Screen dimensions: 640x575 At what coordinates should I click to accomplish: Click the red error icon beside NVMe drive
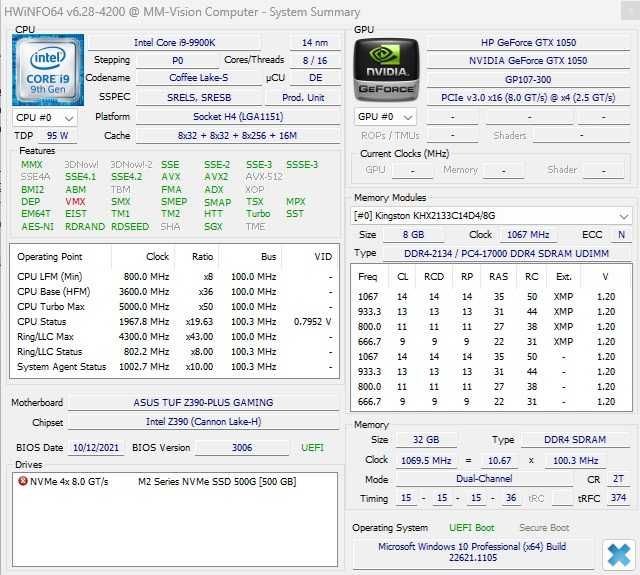[x=23, y=481]
